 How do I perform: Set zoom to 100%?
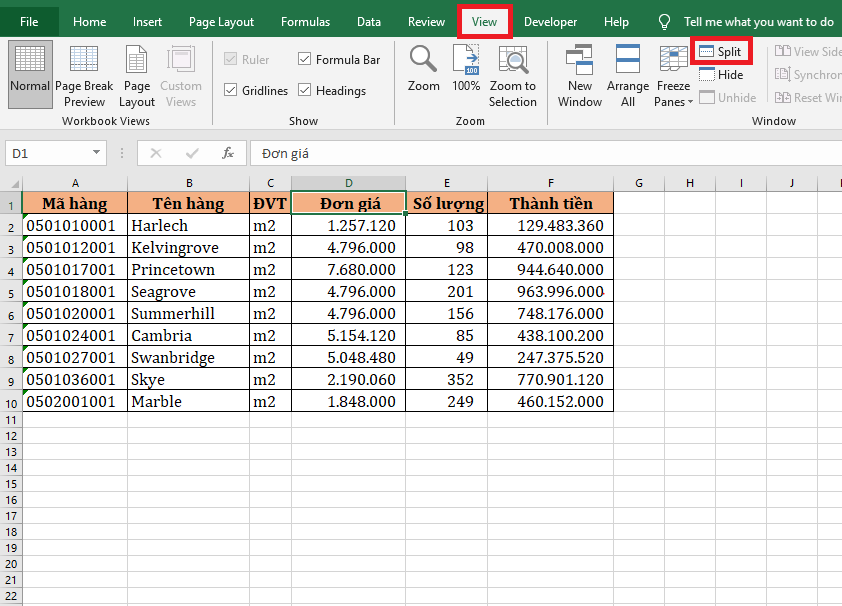click(466, 70)
